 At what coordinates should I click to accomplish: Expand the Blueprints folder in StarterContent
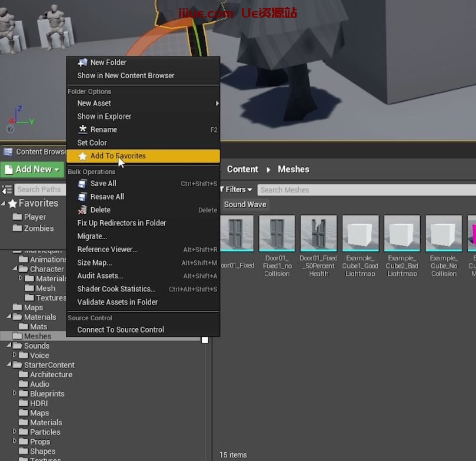pos(15,393)
